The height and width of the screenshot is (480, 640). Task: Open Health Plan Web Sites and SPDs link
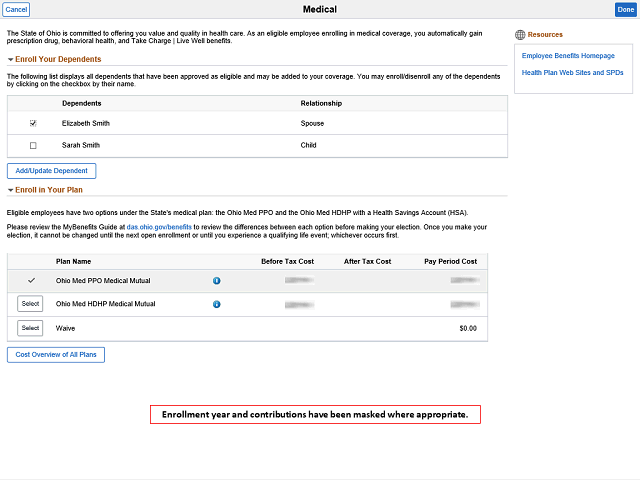tap(572, 73)
